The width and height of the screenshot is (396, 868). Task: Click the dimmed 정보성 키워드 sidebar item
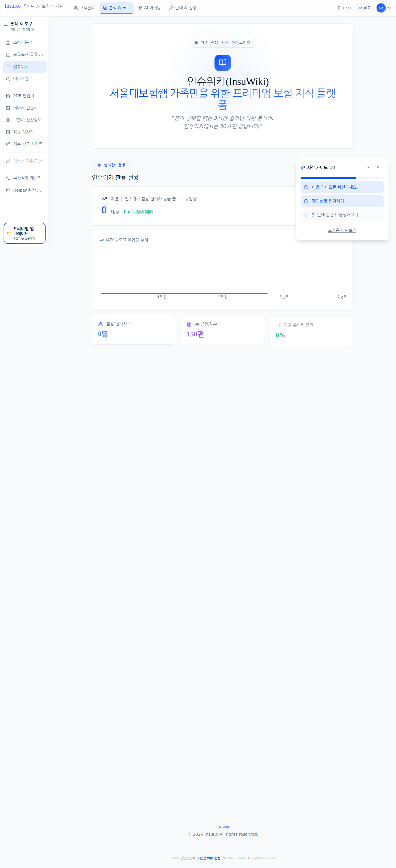pos(24,161)
